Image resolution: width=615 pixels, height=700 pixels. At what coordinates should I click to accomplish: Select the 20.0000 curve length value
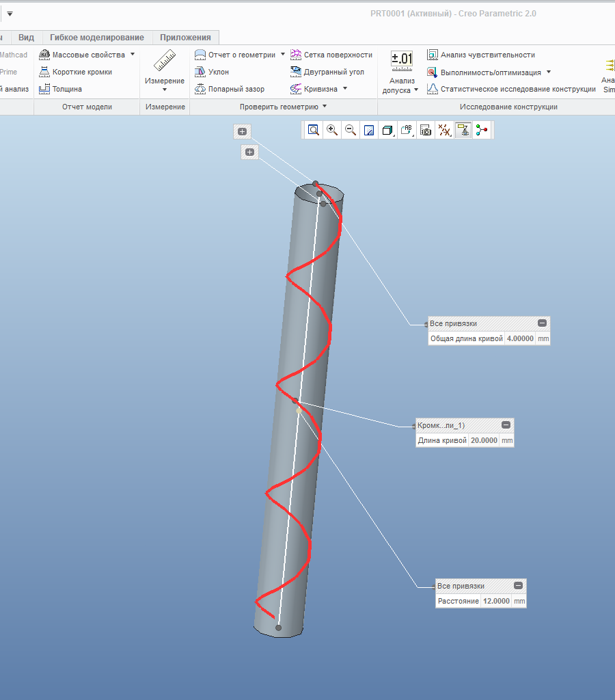click(484, 440)
